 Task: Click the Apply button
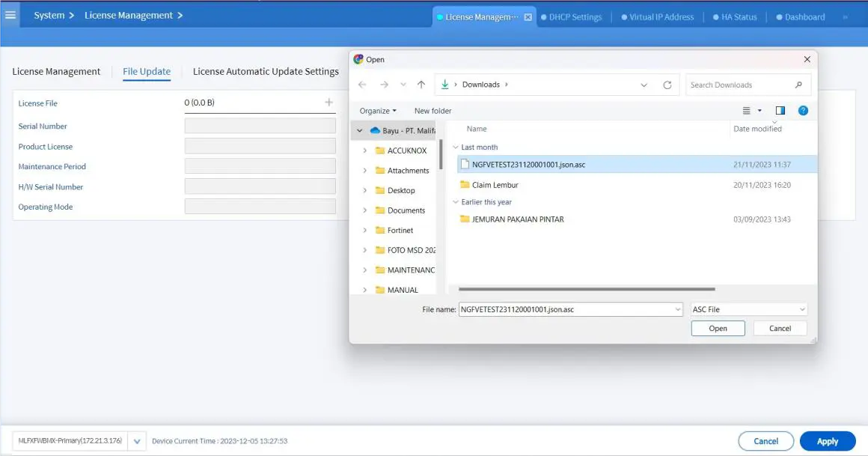(x=828, y=441)
